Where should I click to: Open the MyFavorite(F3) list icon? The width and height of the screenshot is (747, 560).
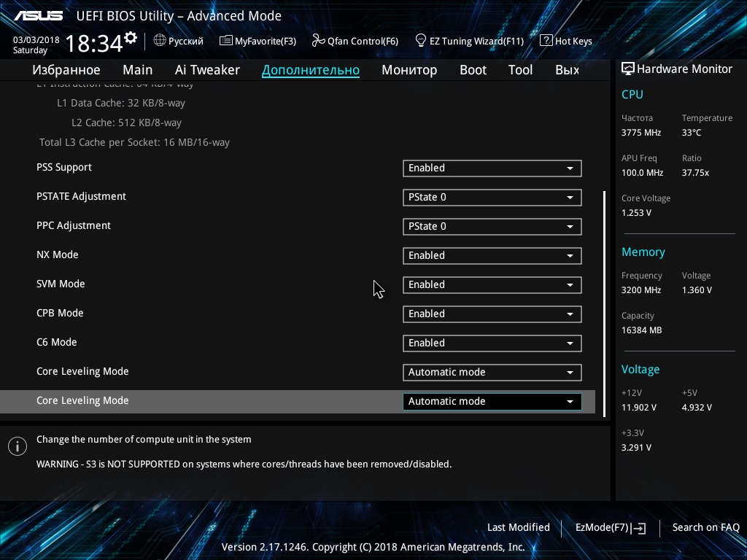tap(226, 41)
